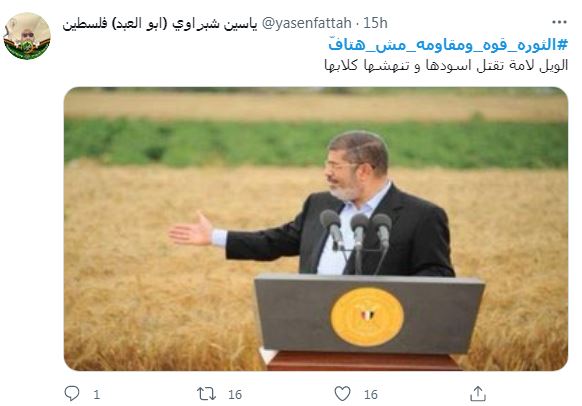Click the @yasenfattah handle
Image resolution: width=582 pixels, height=406 pixels.
pyautogui.click(x=307, y=23)
